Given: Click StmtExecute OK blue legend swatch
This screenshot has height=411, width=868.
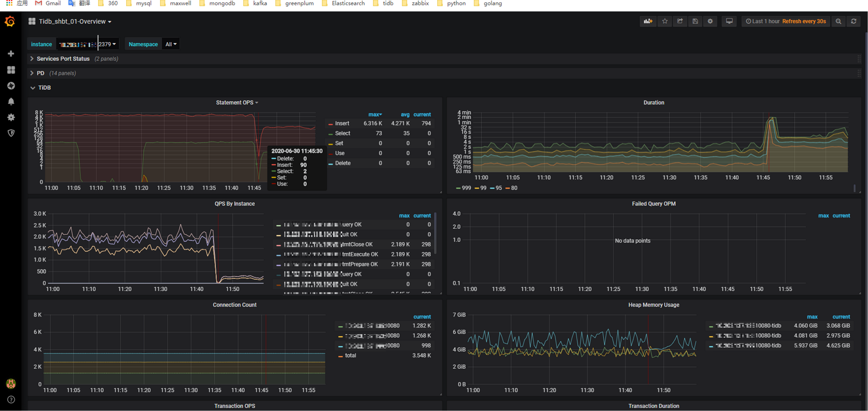Looking at the screenshot, I should pyautogui.click(x=278, y=255).
